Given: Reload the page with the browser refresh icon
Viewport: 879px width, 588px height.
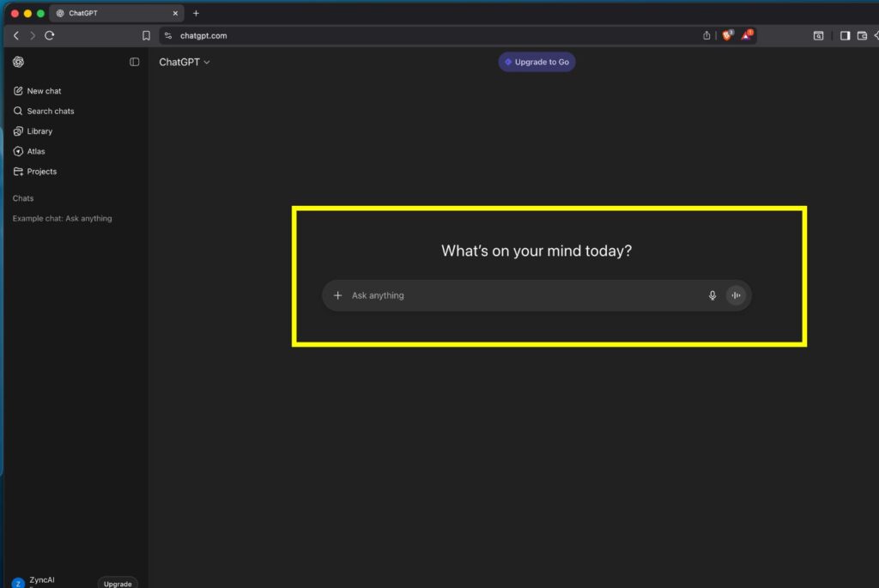Looking at the screenshot, I should pyautogui.click(x=50, y=35).
